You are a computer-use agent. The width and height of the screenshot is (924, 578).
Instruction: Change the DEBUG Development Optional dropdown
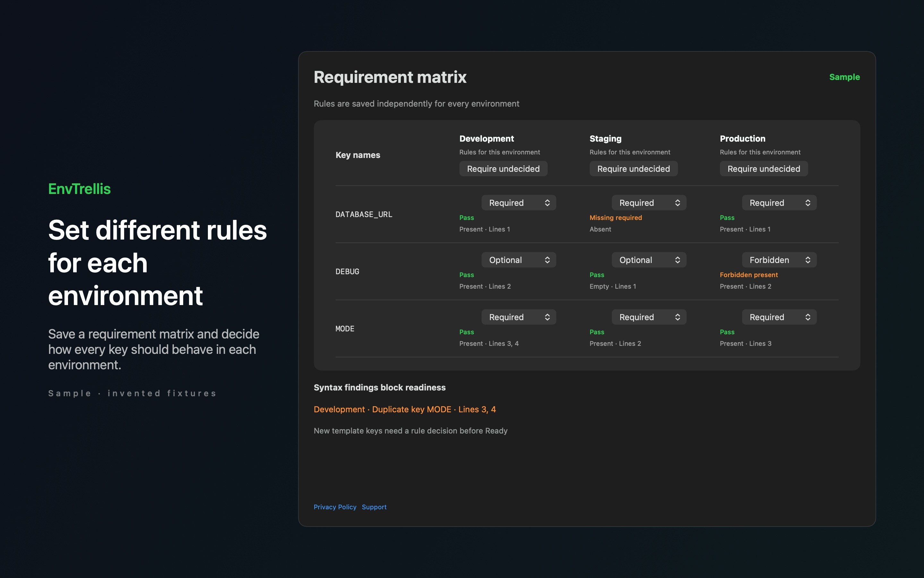coord(518,260)
